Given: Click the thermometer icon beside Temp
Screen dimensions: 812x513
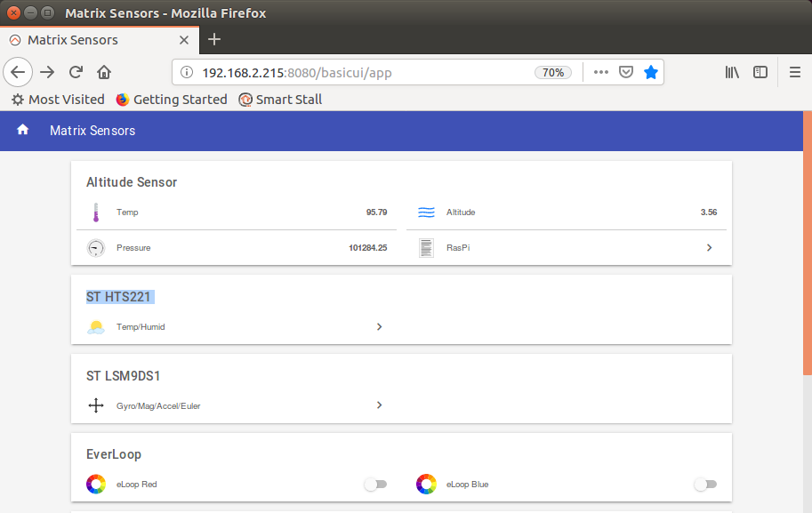Looking at the screenshot, I should tap(96, 212).
